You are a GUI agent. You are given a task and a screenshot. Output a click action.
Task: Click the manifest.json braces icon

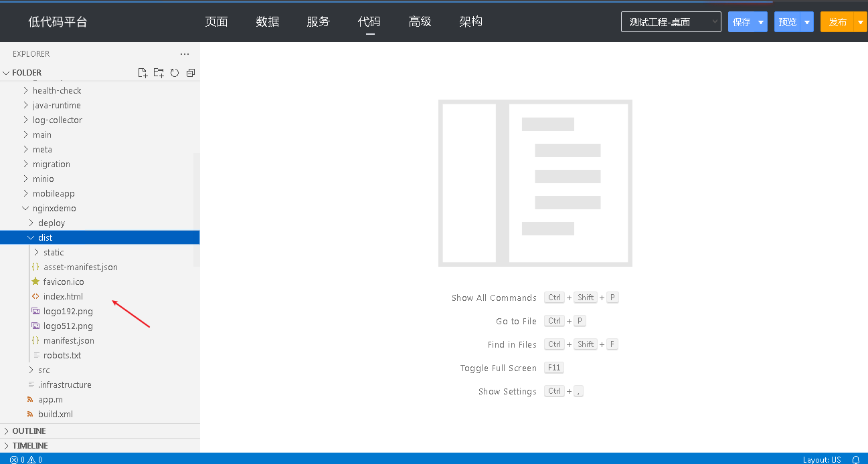[35, 340]
